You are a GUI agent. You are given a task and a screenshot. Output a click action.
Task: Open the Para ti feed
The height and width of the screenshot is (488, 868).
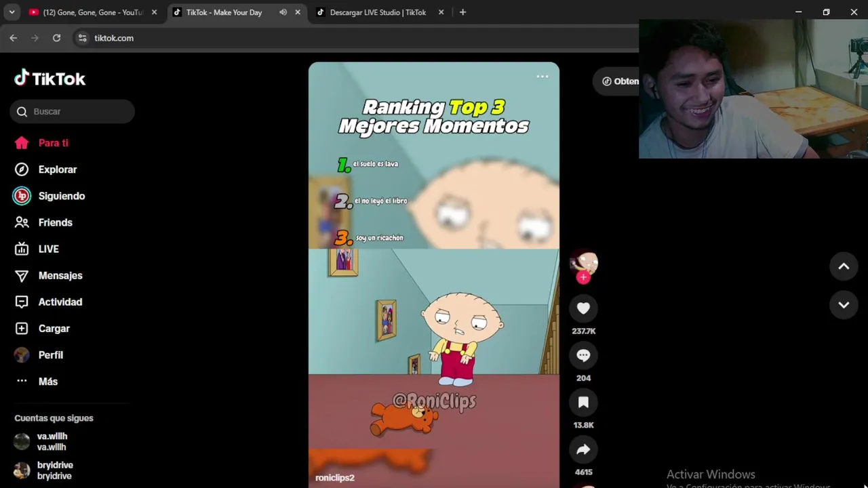click(x=53, y=143)
